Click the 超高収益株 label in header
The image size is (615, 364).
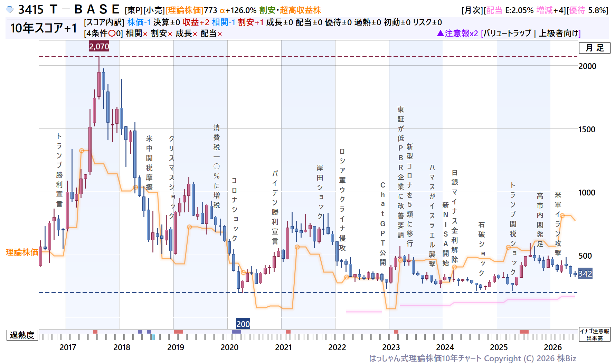click(x=300, y=10)
